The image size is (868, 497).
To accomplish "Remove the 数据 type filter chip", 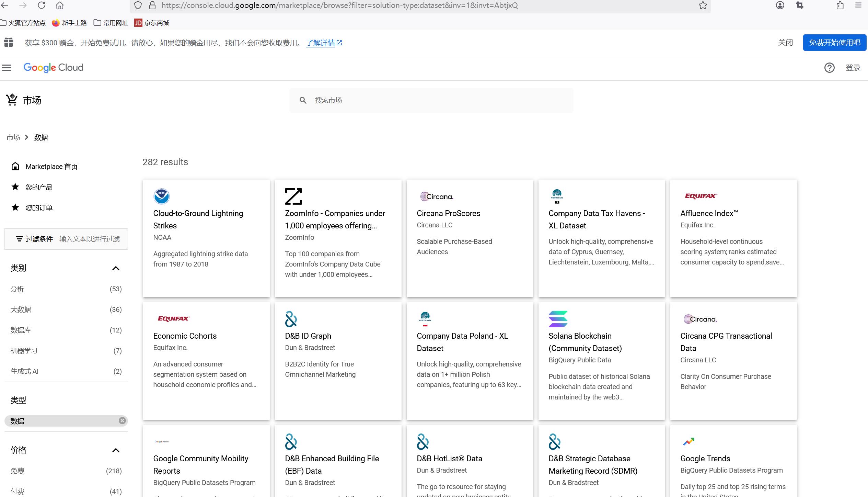I will [x=122, y=421].
